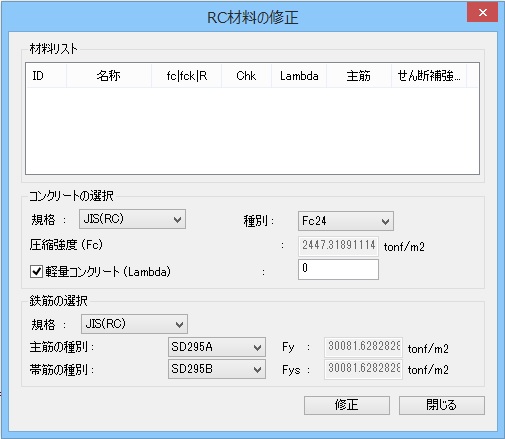
Task: Select the 主筋 column header
Action: coord(359,76)
